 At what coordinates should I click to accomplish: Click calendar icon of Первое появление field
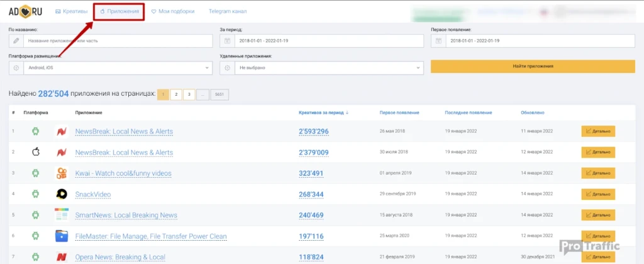tap(438, 41)
